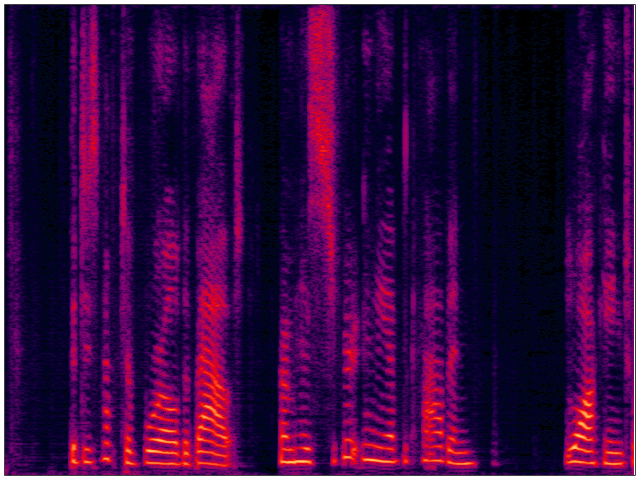Select the first bright burst at bottom left
The width and height of the screenshot is (640, 480).
point(74,455)
